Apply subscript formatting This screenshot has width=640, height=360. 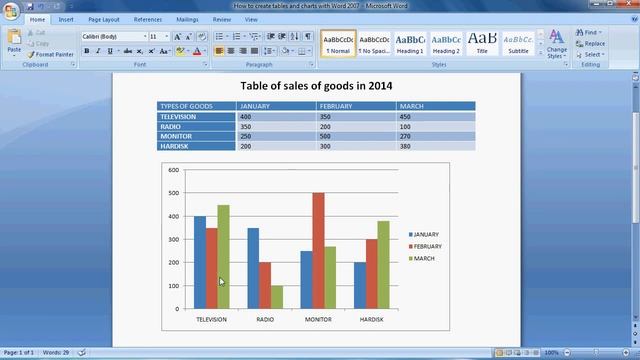click(140, 51)
